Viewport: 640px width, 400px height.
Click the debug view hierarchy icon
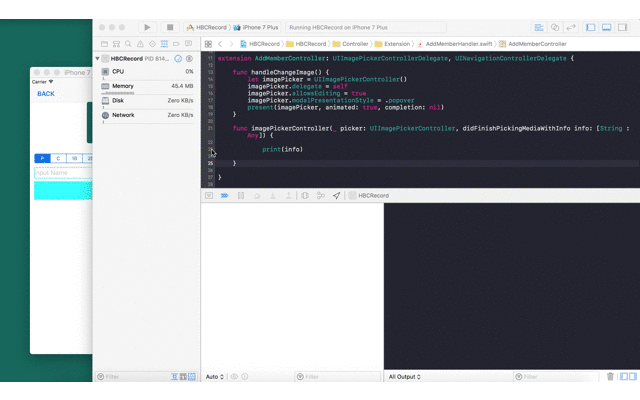click(x=305, y=196)
